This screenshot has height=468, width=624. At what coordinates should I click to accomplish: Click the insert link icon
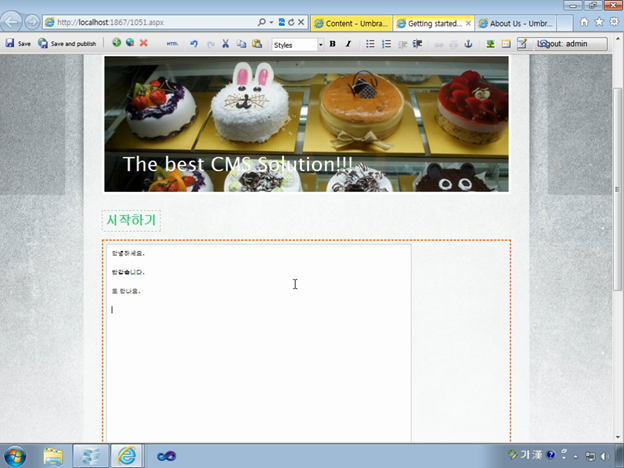(438, 44)
